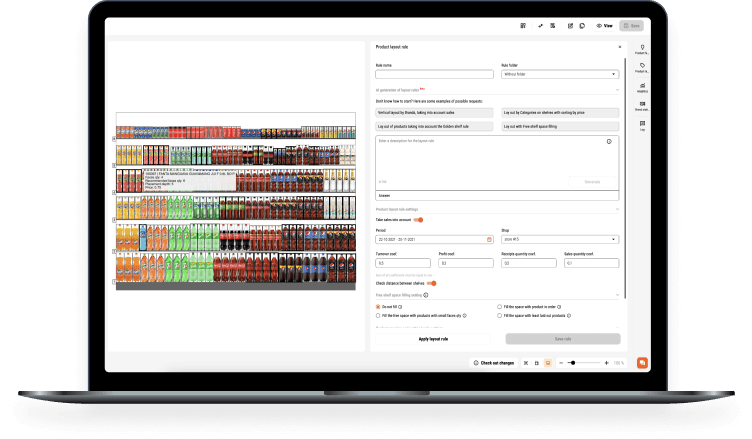Click the zoom in plus icon
The width and height of the screenshot is (752, 439).
point(606,362)
